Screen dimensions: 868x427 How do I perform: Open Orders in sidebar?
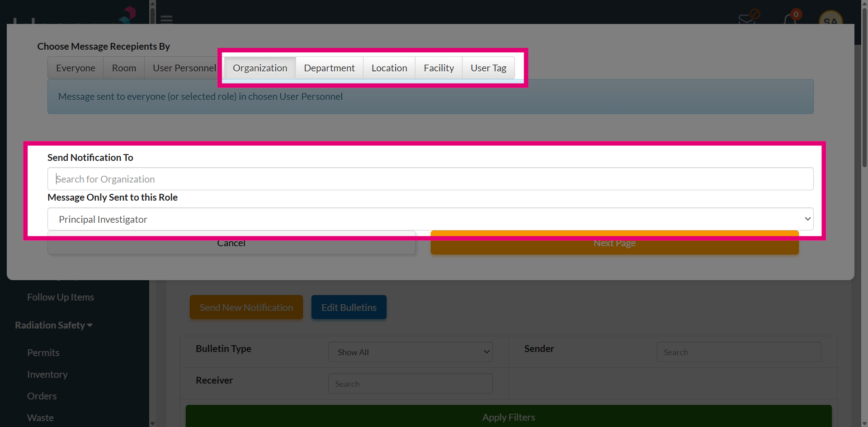tap(42, 396)
